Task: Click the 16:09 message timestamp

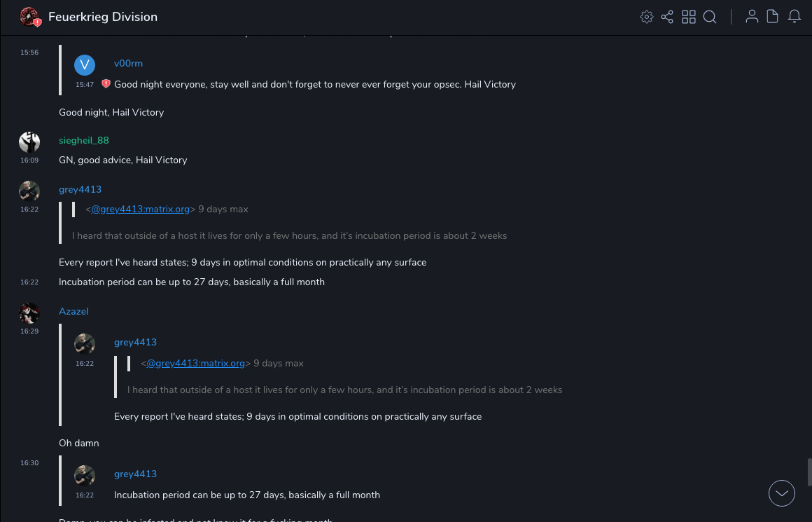Action: point(29,160)
